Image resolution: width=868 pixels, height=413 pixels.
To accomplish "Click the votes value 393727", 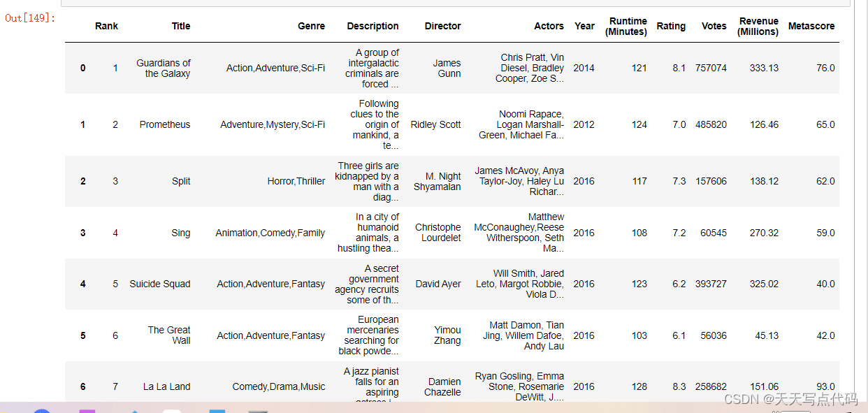I will (x=711, y=284).
